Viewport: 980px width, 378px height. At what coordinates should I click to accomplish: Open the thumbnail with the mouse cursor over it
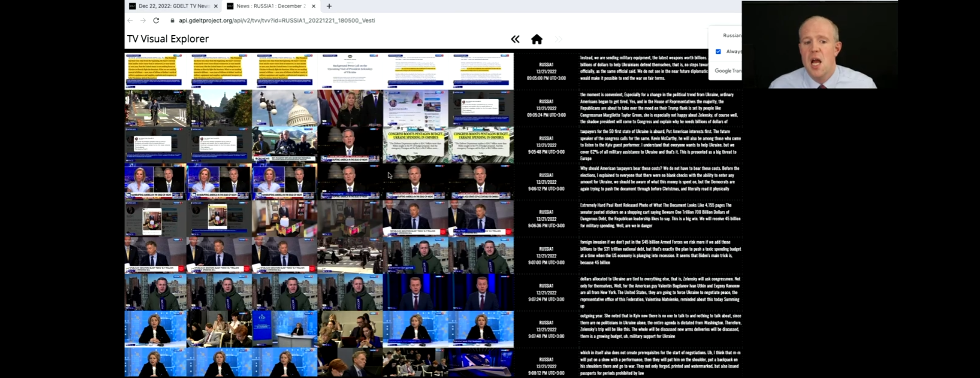point(415,182)
